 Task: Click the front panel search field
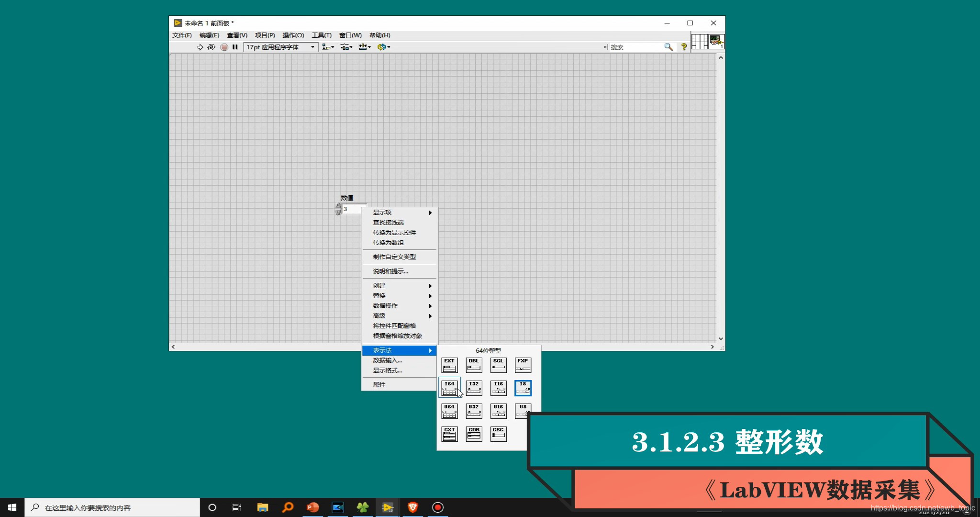635,47
